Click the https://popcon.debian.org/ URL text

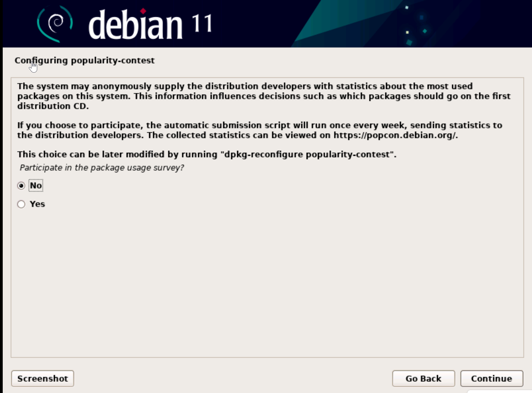395,135
